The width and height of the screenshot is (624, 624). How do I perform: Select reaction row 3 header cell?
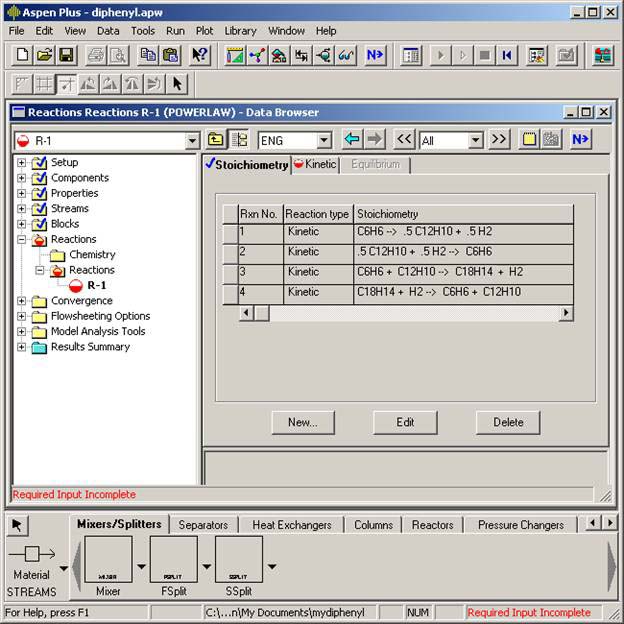[x=230, y=271]
